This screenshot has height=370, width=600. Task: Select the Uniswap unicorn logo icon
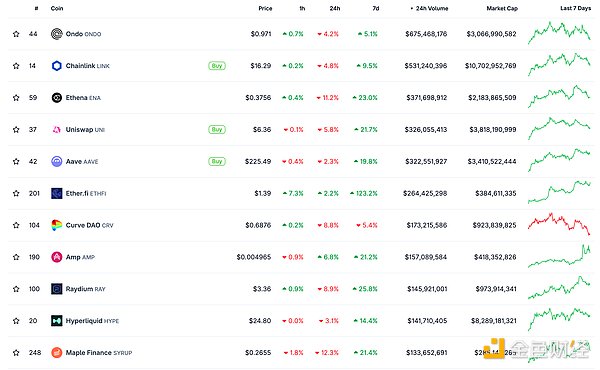coord(57,130)
